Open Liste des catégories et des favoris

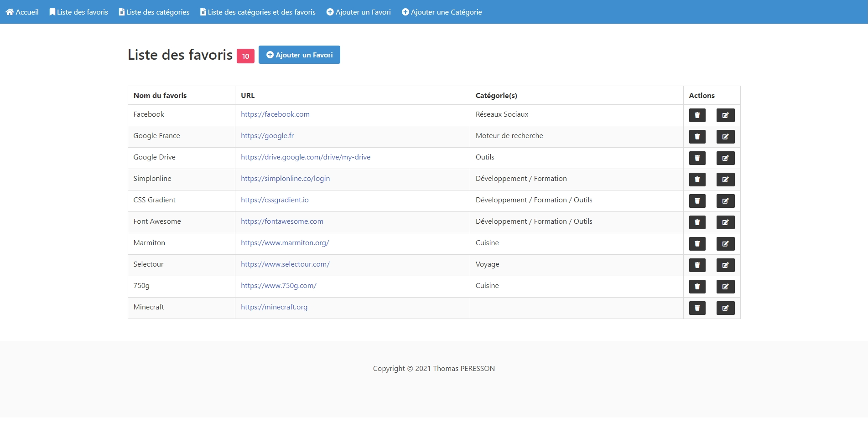258,12
